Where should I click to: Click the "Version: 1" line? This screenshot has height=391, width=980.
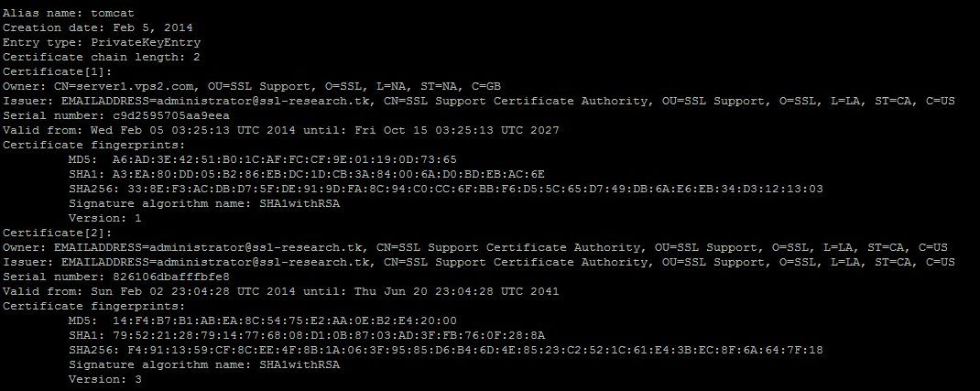click(105, 218)
